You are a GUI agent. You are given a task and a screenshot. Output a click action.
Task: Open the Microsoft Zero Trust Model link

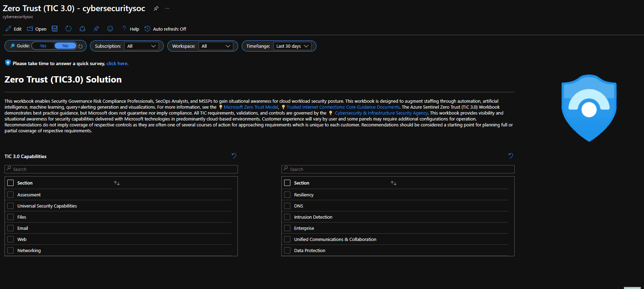coord(251,107)
